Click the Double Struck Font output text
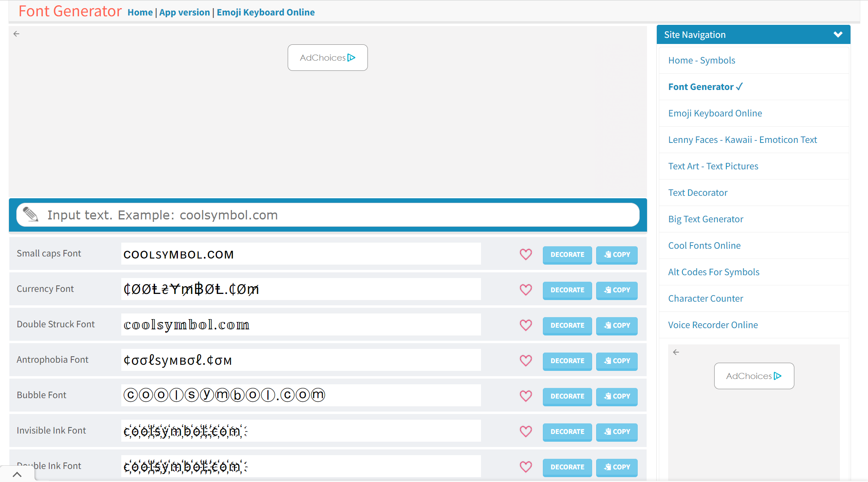 pyautogui.click(x=301, y=325)
